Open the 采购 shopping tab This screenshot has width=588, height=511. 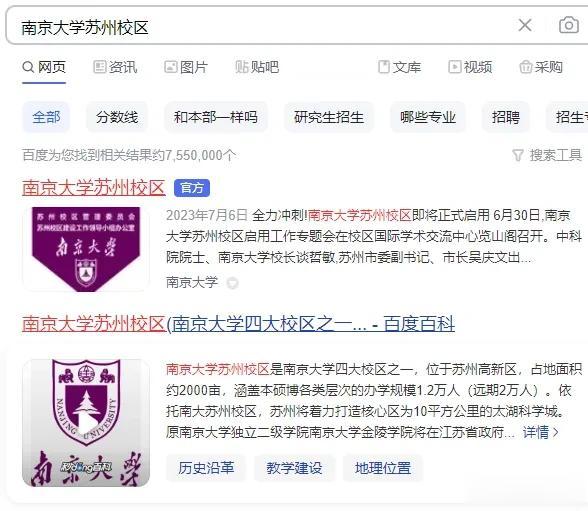click(541, 67)
